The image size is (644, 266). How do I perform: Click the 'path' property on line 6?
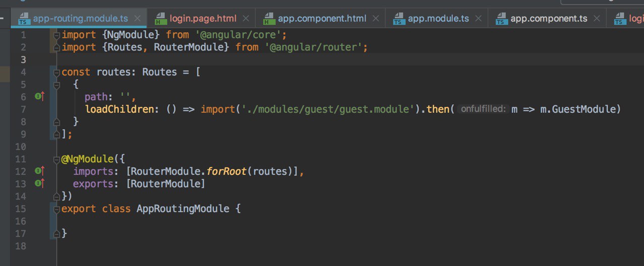[x=96, y=97]
